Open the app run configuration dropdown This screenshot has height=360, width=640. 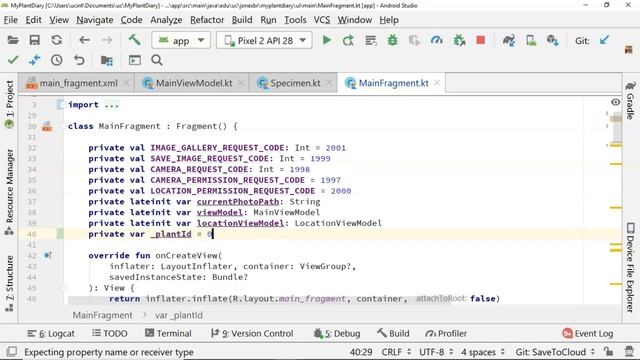pyautogui.click(x=181, y=40)
